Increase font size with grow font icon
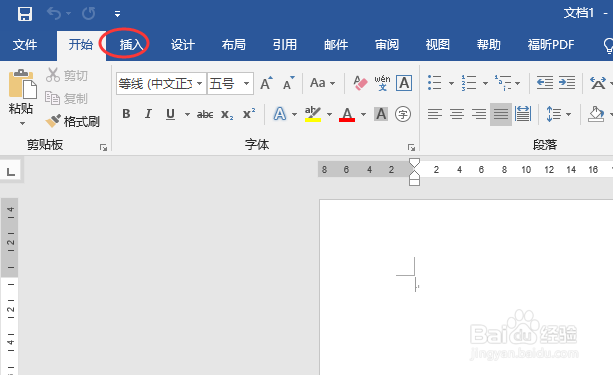This screenshot has height=375, width=613. point(266,83)
